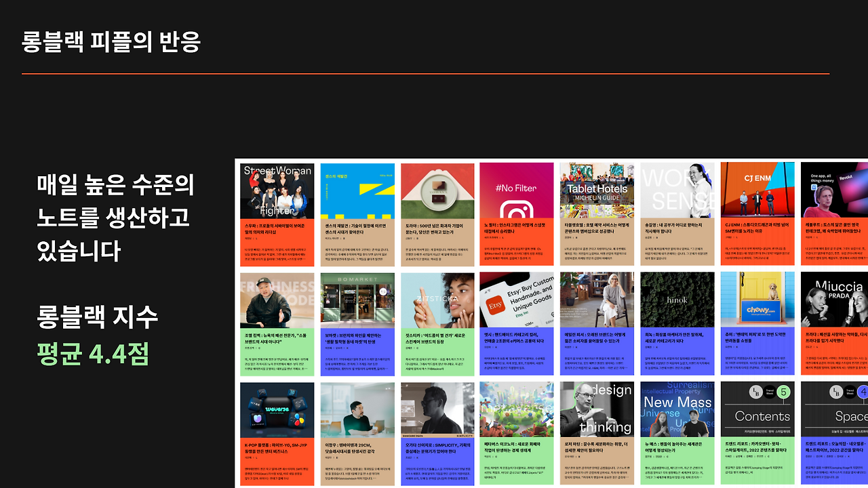This screenshot has height=488, width=868.
Task: Open the chewy.com dog cover image
Action: (x=757, y=300)
